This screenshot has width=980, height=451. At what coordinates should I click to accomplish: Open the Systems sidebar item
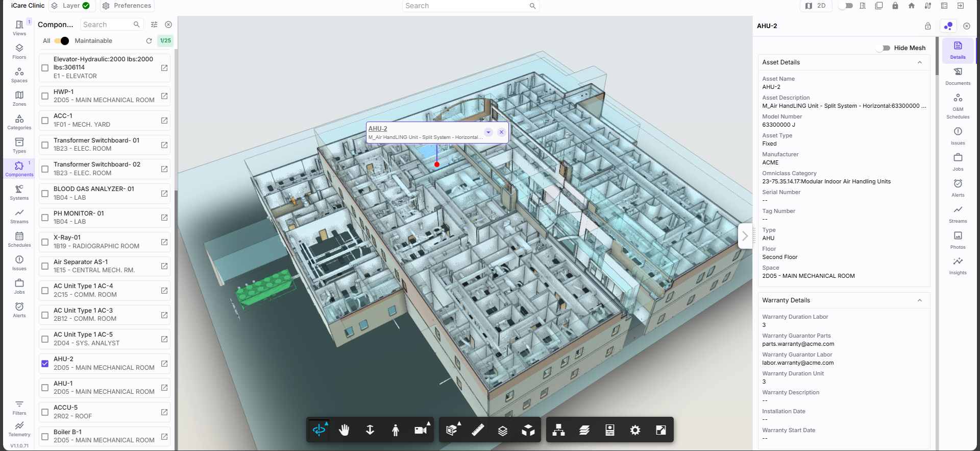tap(19, 193)
